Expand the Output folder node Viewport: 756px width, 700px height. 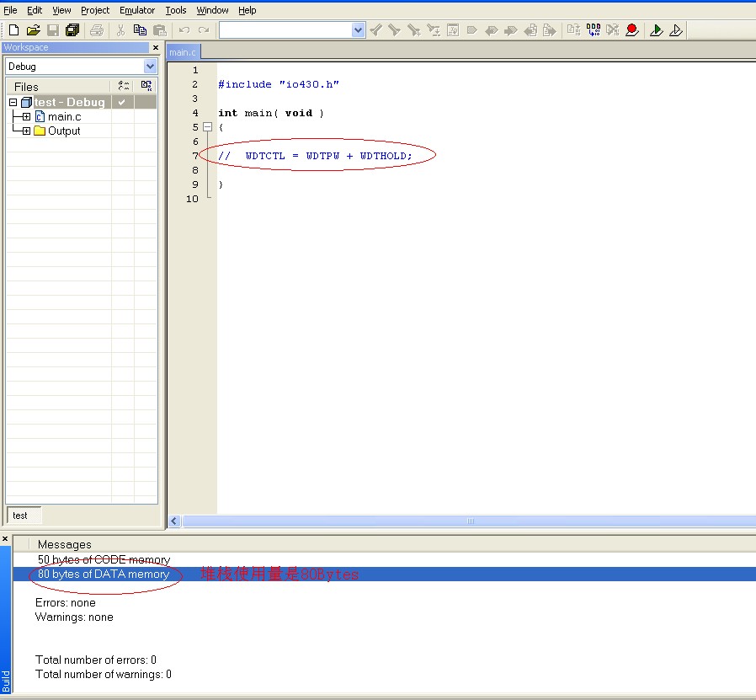pos(26,131)
